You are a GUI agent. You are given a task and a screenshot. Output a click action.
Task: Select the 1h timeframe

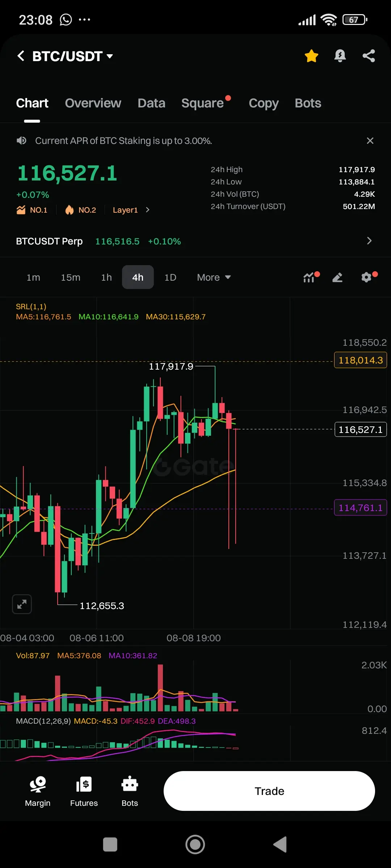(106, 277)
